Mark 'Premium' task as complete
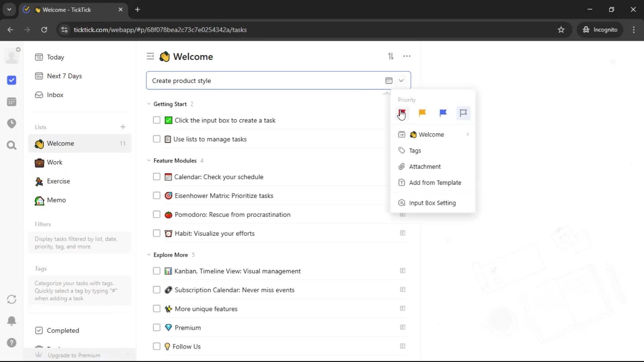The width and height of the screenshot is (644, 362). pos(157,327)
